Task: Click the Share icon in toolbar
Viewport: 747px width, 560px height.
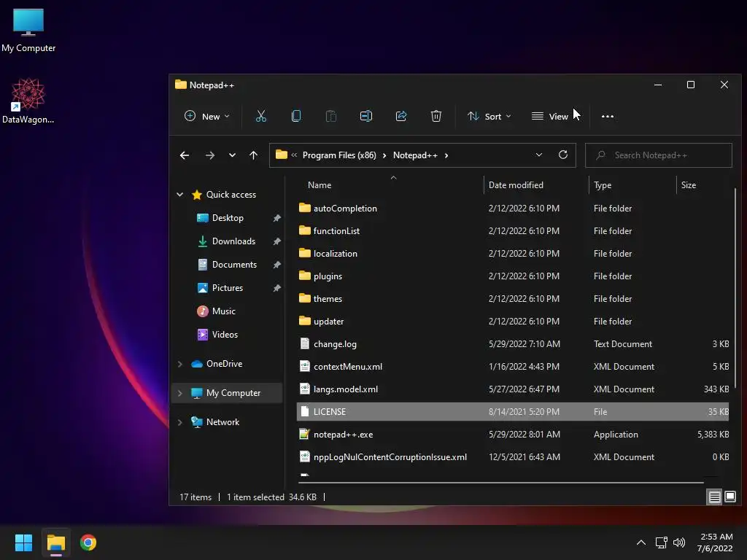Action: point(401,116)
